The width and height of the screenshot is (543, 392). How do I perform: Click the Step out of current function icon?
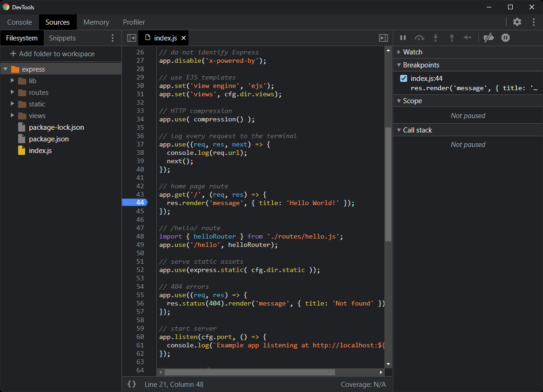(x=452, y=38)
